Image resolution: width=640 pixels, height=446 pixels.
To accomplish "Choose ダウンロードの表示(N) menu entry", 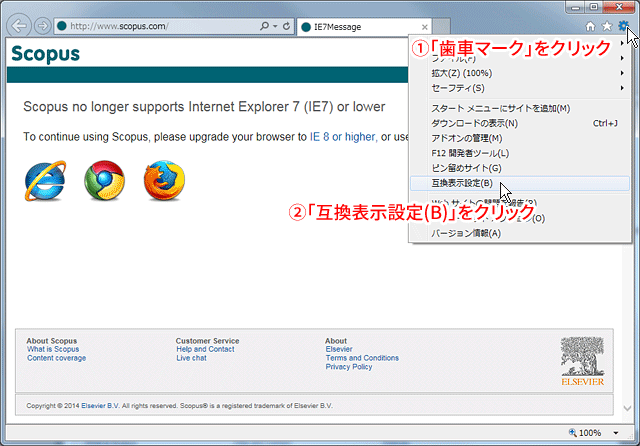I will [x=520, y=123].
